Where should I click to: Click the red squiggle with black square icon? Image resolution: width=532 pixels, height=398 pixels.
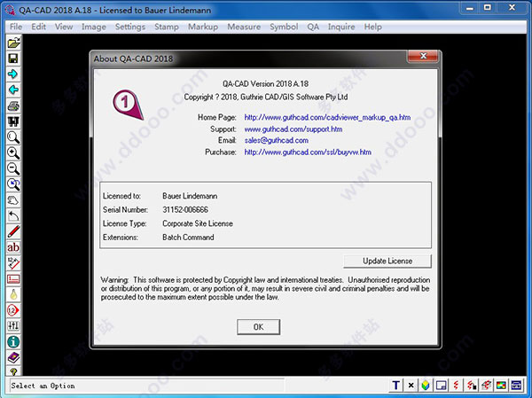pyautogui.click(x=472, y=385)
